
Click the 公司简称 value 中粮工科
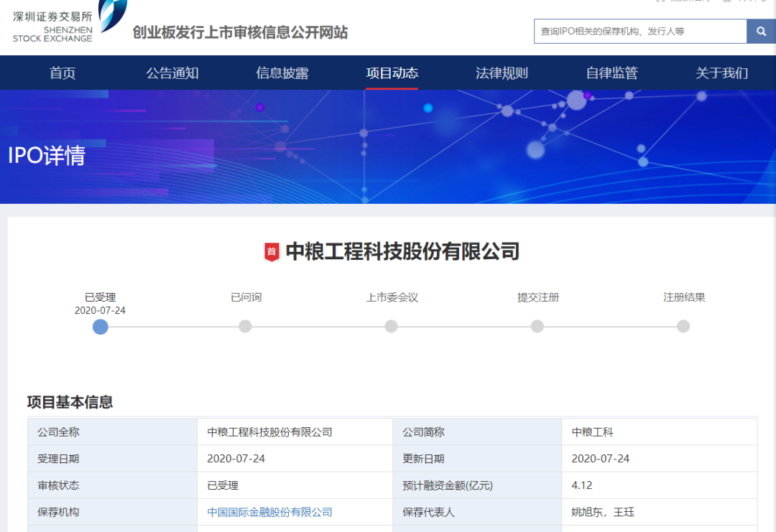pyautogui.click(x=592, y=432)
